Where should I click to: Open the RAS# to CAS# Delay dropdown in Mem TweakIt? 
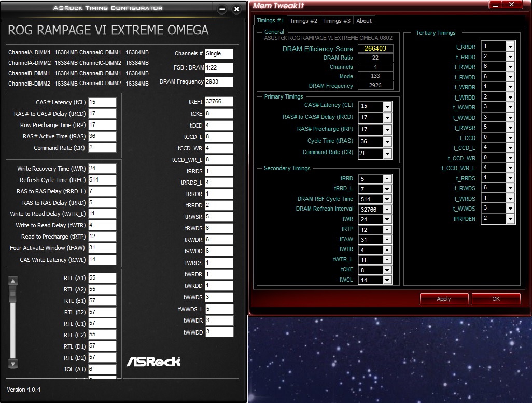387,118
